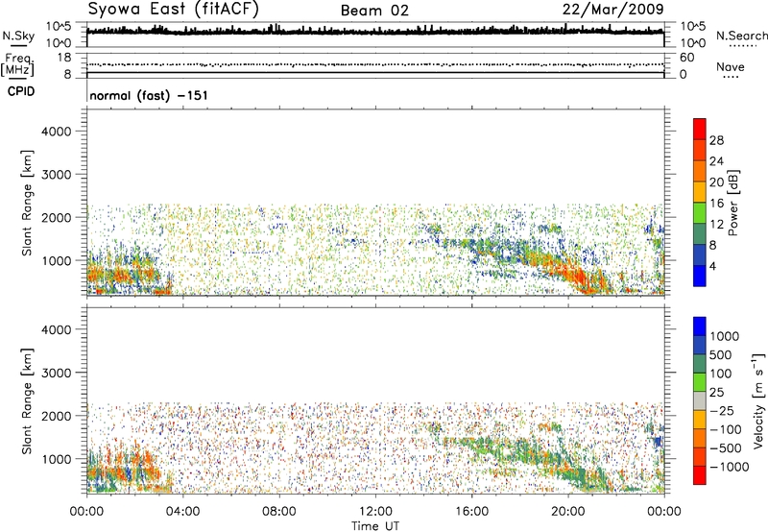The width and height of the screenshot is (768, 532).
Task: Click the "10^5" tick beside N.Sky
Action: (x=59, y=27)
